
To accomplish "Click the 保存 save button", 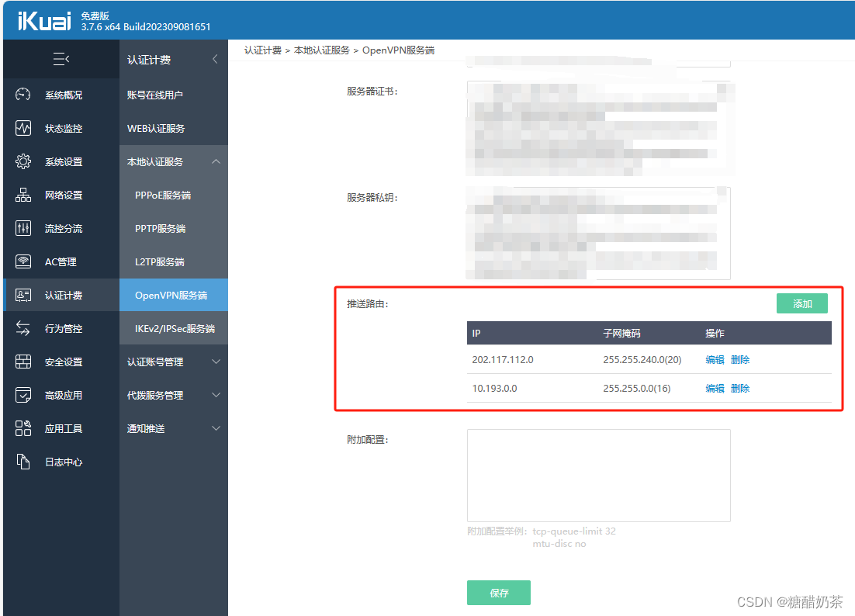I will point(498,593).
